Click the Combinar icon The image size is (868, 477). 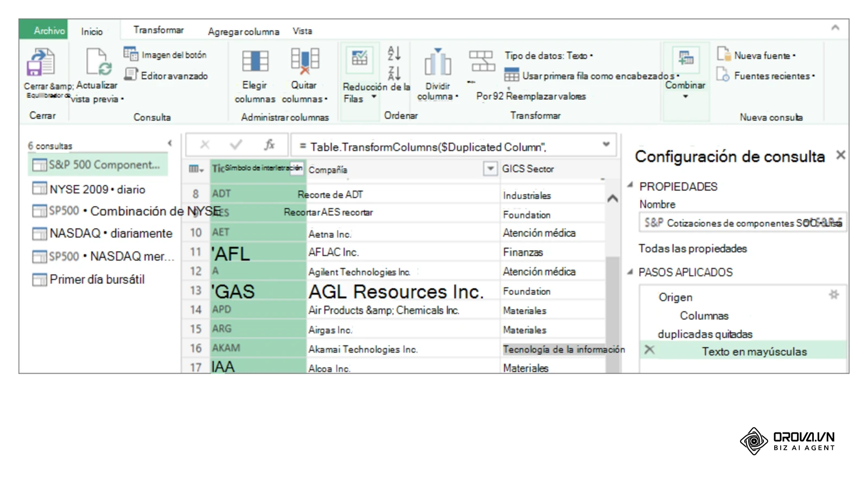pyautogui.click(x=686, y=59)
